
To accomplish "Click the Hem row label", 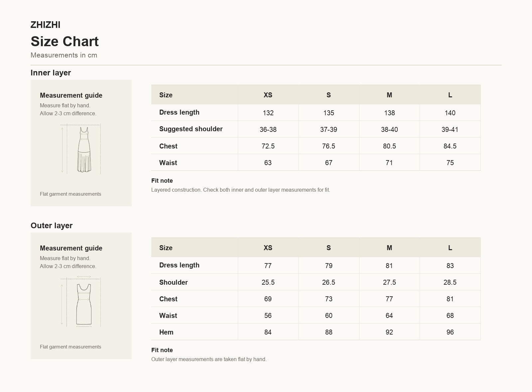I will (x=166, y=332).
